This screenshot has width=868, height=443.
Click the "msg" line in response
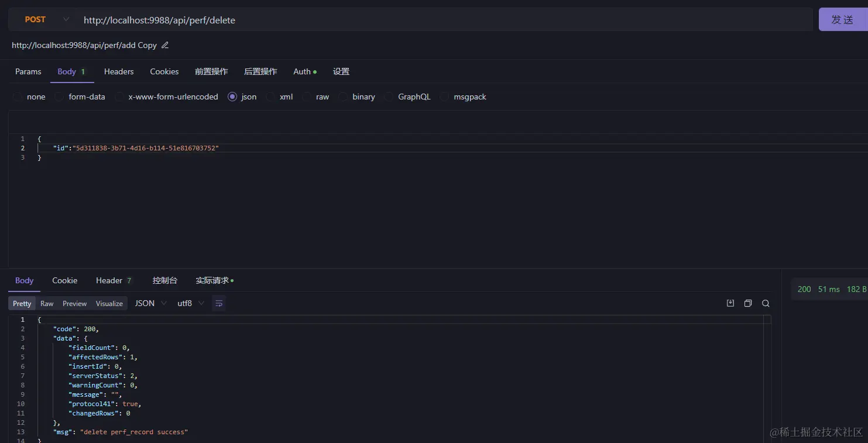pyautogui.click(x=120, y=432)
